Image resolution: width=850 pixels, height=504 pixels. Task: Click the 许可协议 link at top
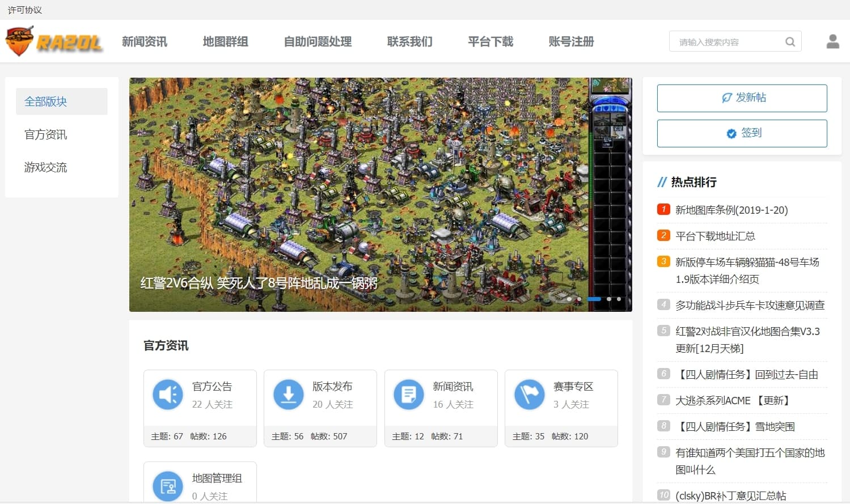point(25,10)
